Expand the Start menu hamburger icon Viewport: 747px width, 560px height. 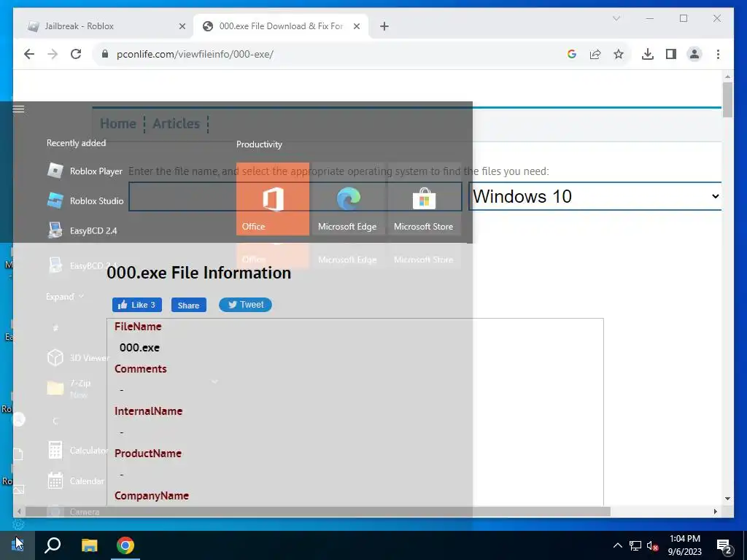pos(18,109)
